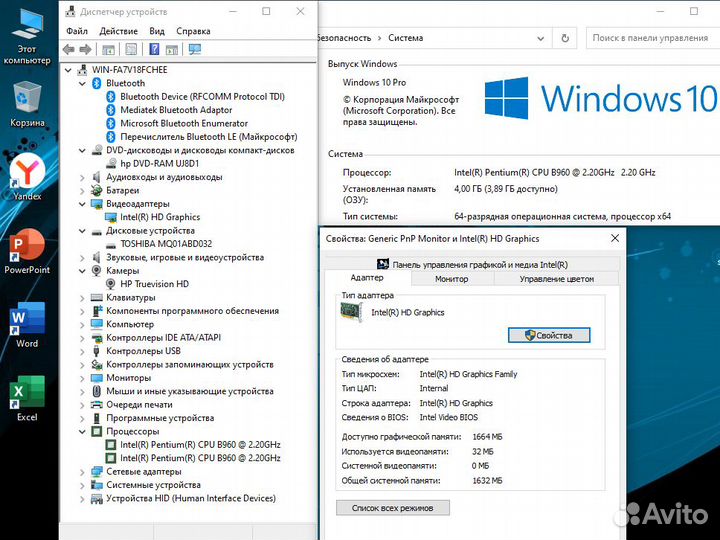Select the Mediatek Bluetooth Adaptor device

click(x=176, y=110)
